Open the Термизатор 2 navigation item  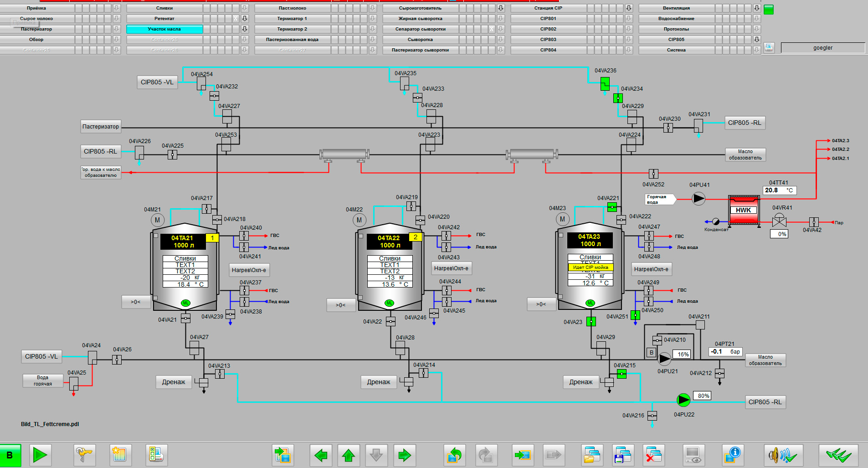click(293, 29)
